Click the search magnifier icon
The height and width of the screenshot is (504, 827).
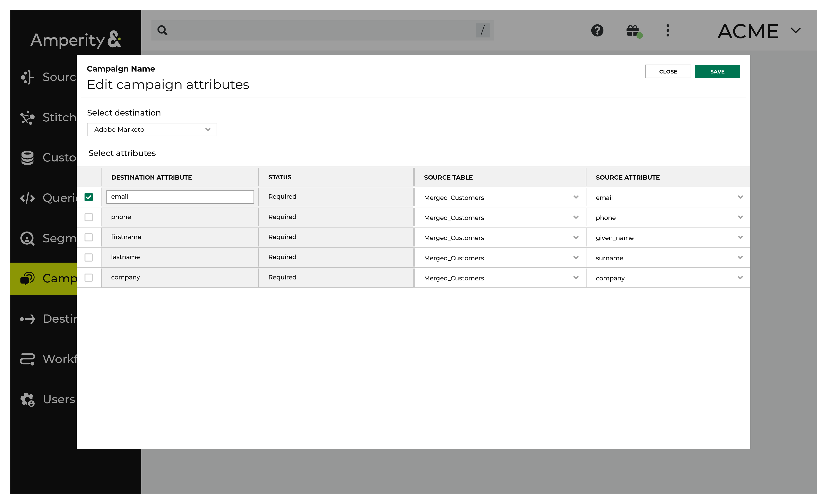point(162,30)
